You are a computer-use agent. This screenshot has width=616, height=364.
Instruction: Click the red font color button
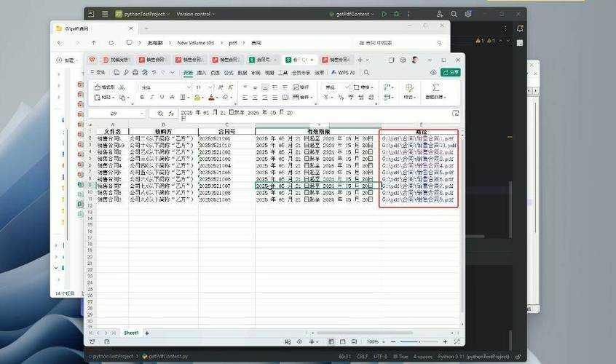pyautogui.click(x=211, y=97)
